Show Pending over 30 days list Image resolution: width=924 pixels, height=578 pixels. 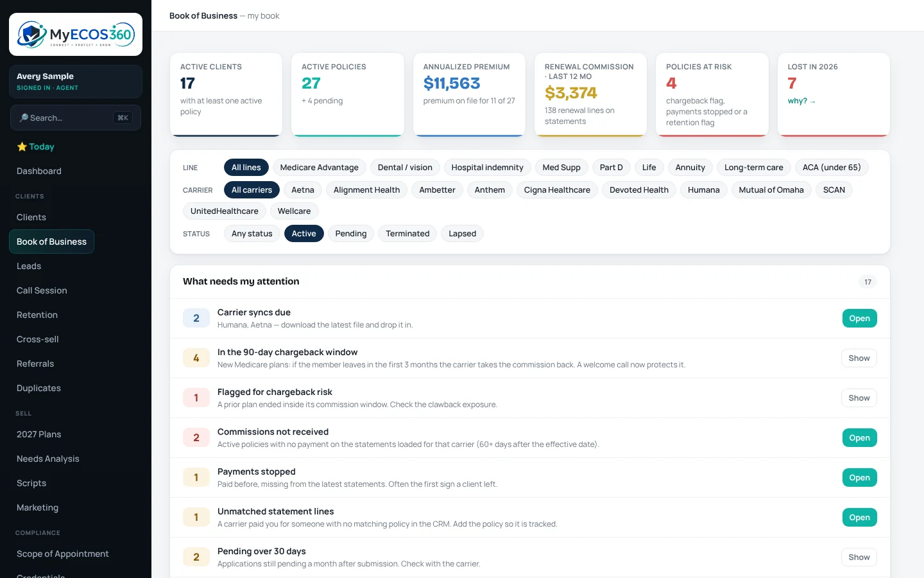(x=859, y=557)
